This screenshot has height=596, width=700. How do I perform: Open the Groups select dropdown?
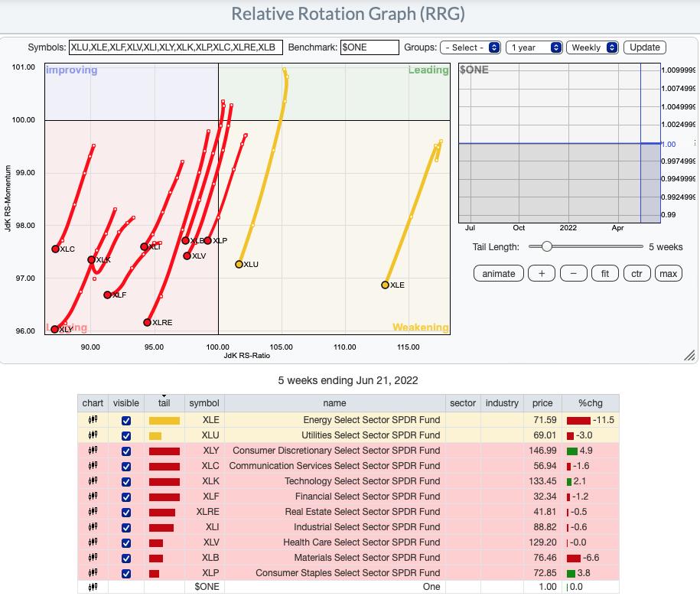pyautogui.click(x=470, y=47)
